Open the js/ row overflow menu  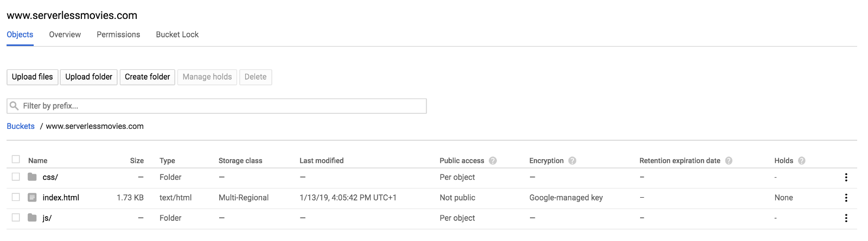pos(846,218)
